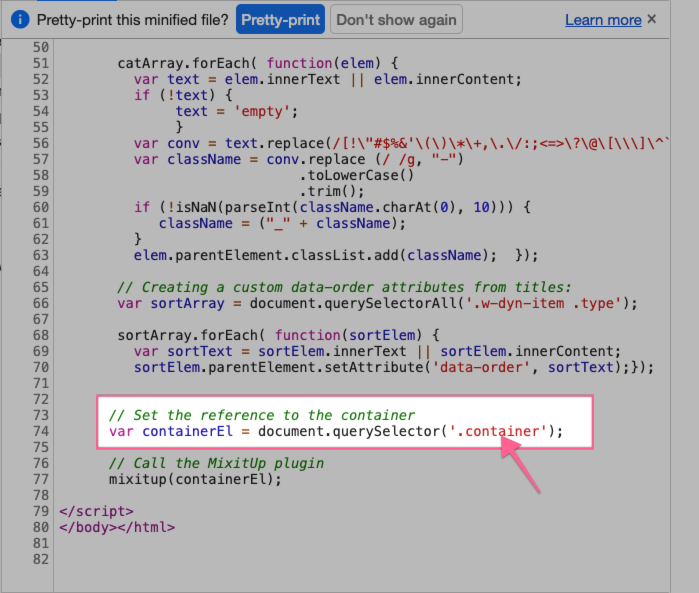Click 'className = ("_" + className);' line

[283, 223]
